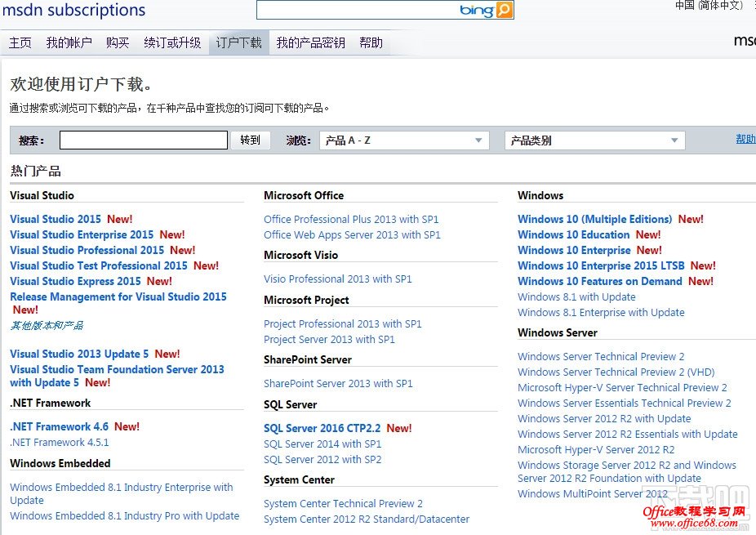The height and width of the screenshot is (535, 756).
Task: Click the msdn subscriptions logo
Action: (x=75, y=11)
